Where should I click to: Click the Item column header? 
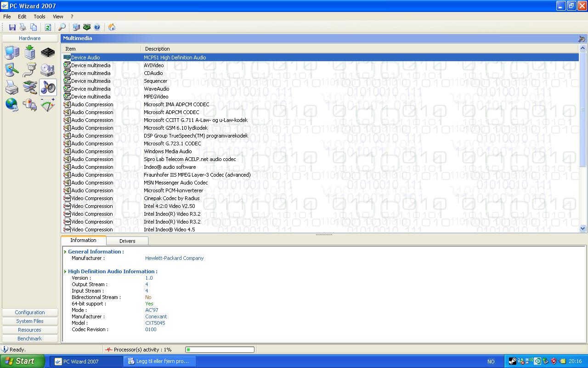(x=101, y=49)
